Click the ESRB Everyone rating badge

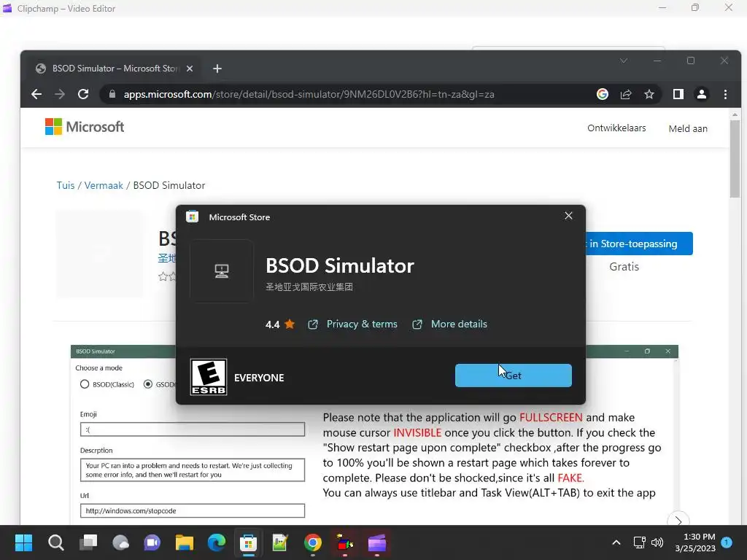click(x=209, y=377)
